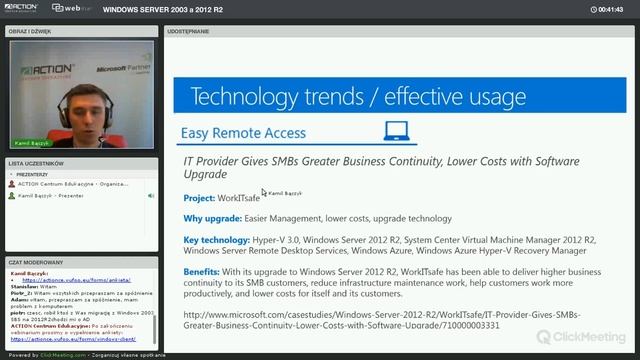Click the webinar title WINDOWS SERVER 2003 a 2012 R2
Viewport: 640px width, 360px height.
163,9
